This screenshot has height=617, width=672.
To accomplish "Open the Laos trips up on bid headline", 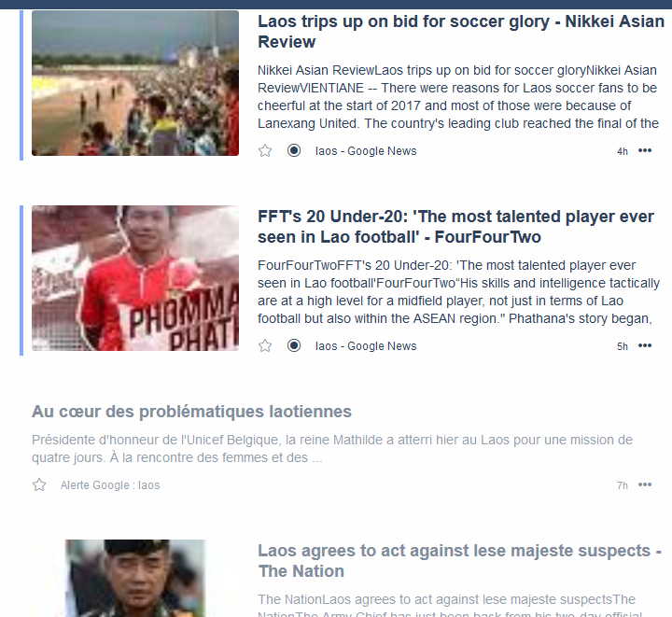I will 461,32.
